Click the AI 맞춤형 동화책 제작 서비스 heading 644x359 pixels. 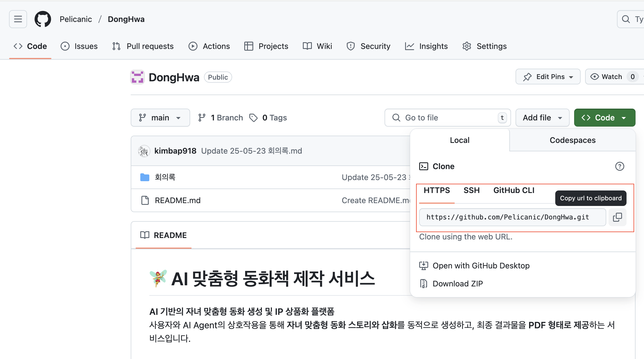(x=273, y=279)
